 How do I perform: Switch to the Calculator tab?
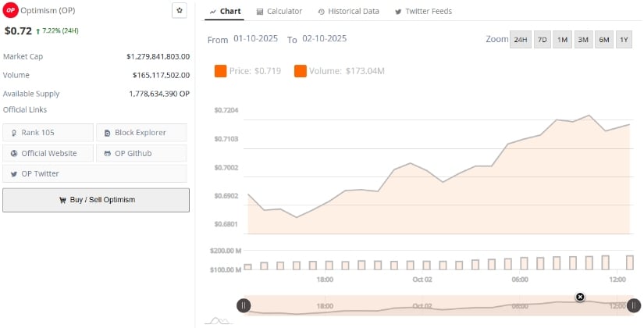279,11
